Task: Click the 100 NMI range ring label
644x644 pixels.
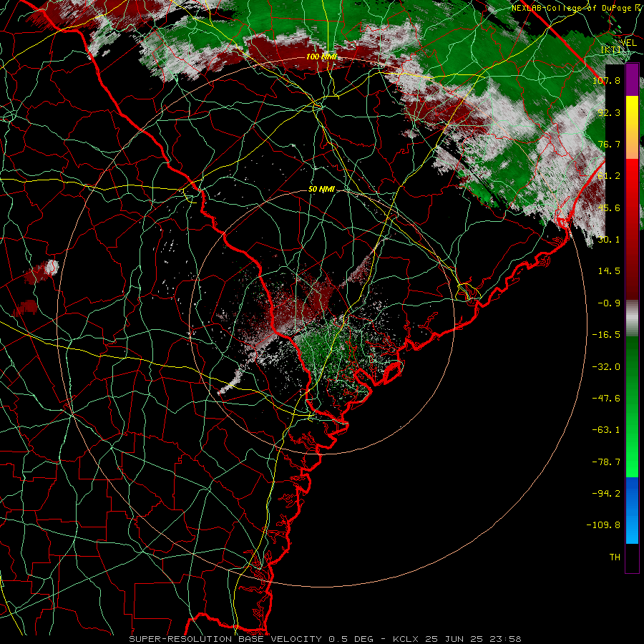Action: click(x=321, y=57)
